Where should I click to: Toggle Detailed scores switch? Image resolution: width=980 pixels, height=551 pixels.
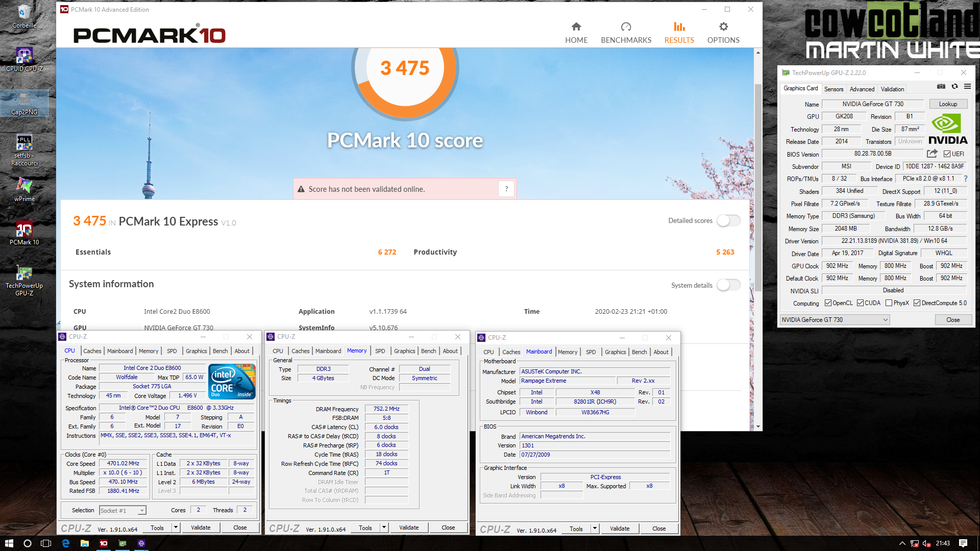point(728,220)
